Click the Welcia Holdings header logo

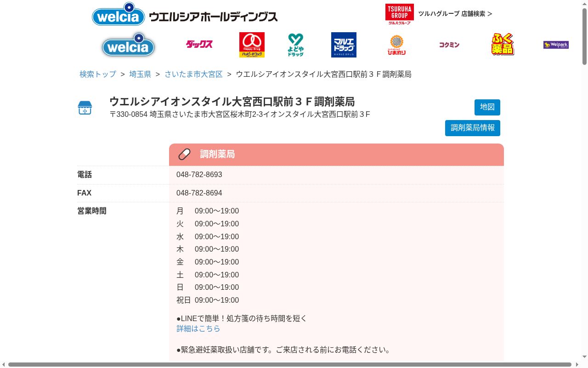(x=185, y=15)
